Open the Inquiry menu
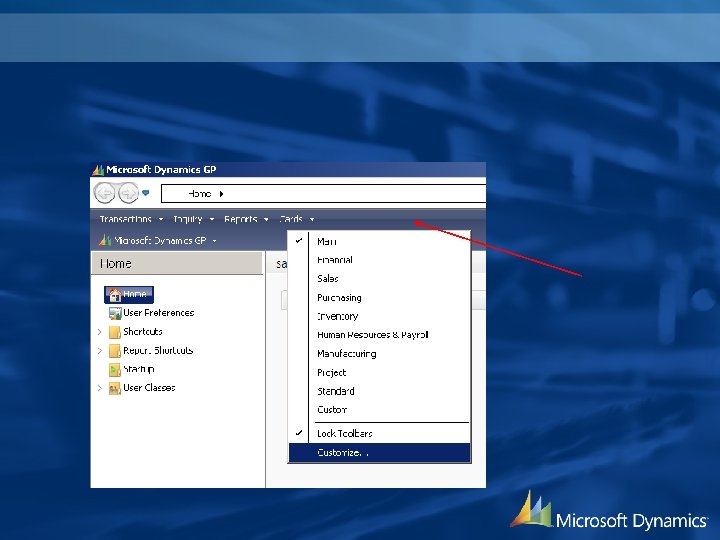720x540 pixels. 193,219
